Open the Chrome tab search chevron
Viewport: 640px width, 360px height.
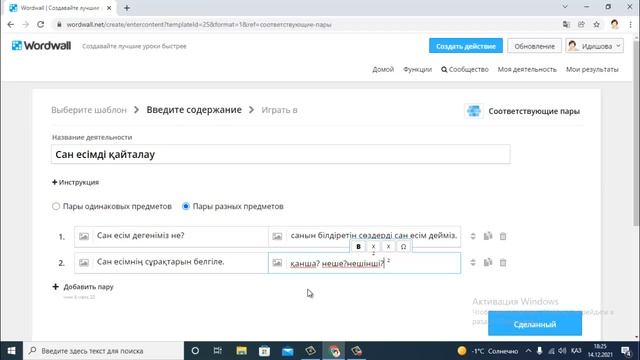click(x=565, y=7)
